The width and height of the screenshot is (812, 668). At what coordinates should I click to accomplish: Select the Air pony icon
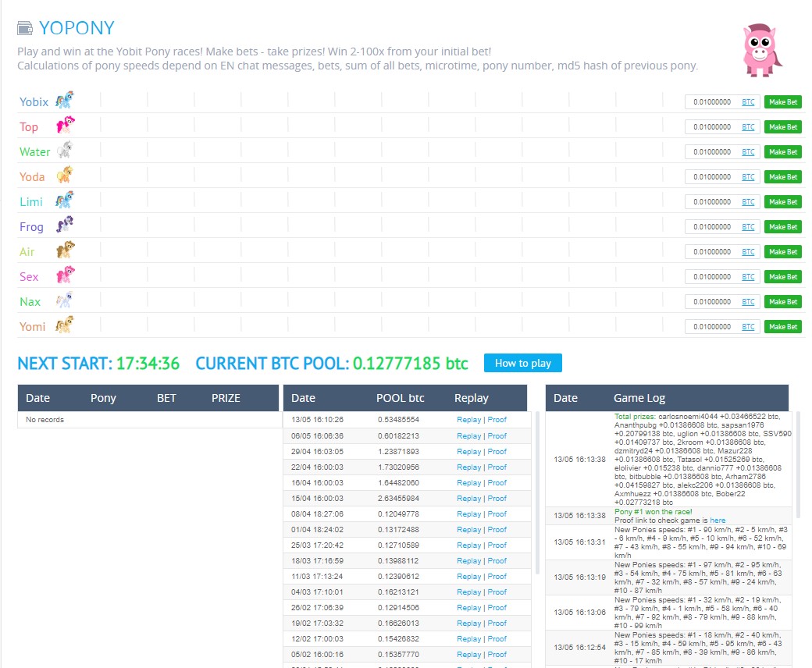coord(66,250)
